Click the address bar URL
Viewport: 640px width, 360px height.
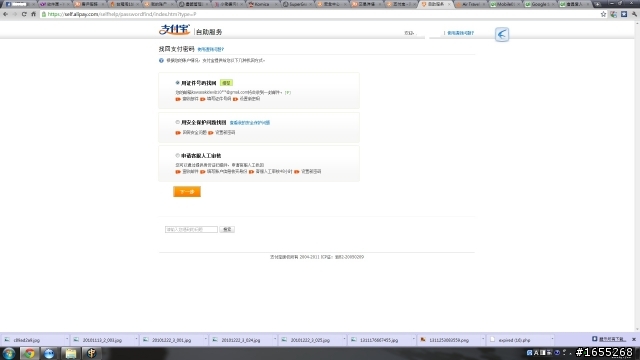pos(122,14)
